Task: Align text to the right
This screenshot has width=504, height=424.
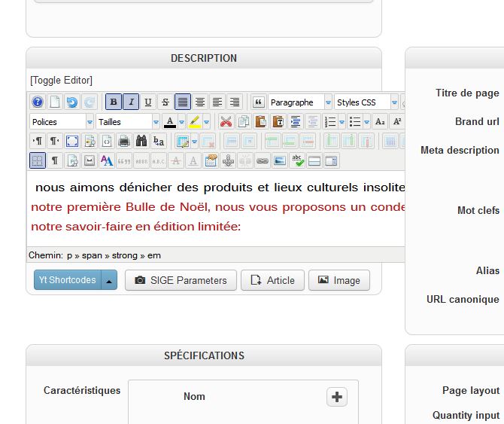Action: [235, 102]
